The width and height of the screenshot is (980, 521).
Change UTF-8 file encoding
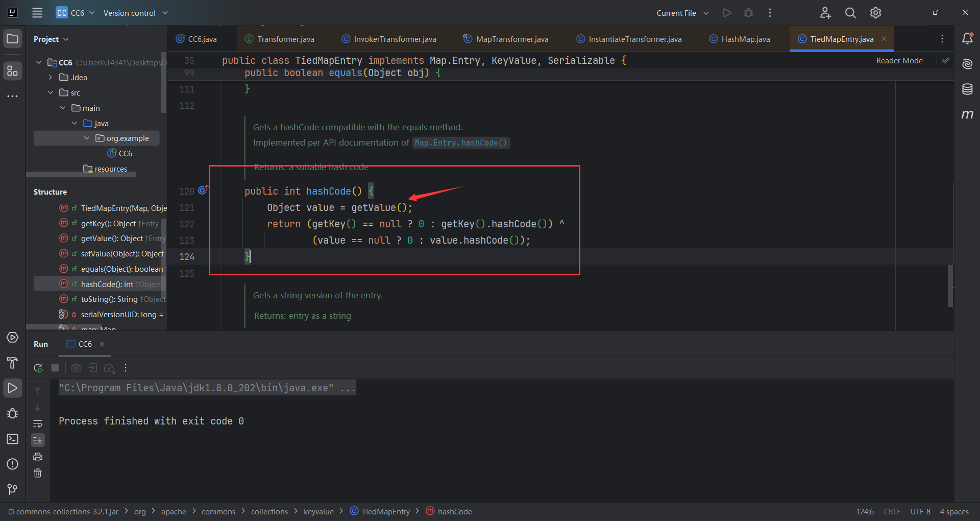[x=920, y=511]
